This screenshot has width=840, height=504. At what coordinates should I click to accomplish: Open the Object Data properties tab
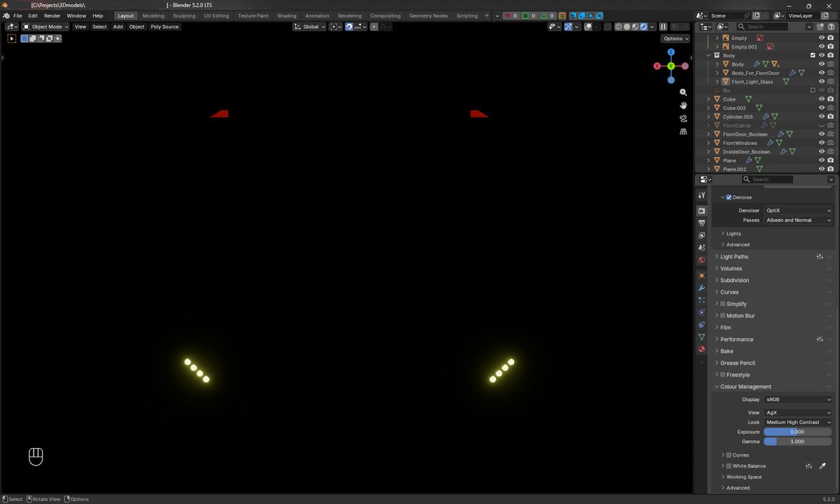click(701, 337)
